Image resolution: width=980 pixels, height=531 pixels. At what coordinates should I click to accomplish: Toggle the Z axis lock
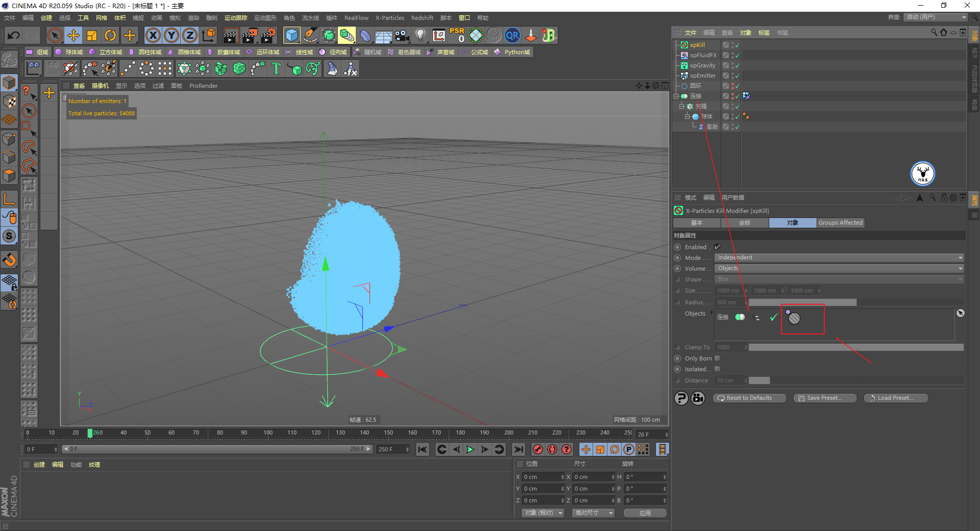(x=190, y=35)
